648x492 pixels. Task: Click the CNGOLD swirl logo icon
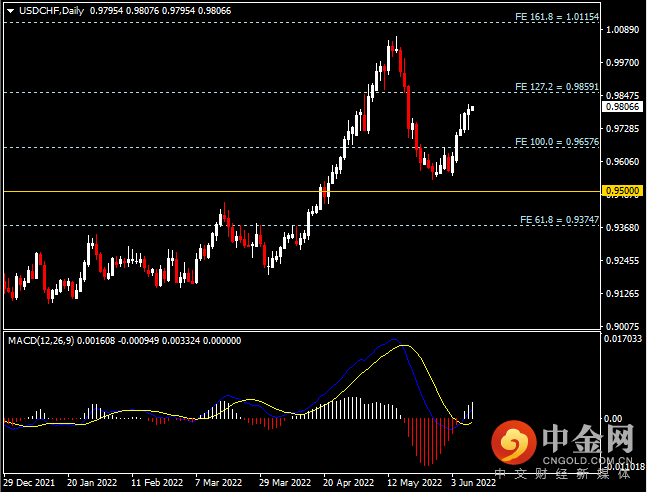click(514, 442)
